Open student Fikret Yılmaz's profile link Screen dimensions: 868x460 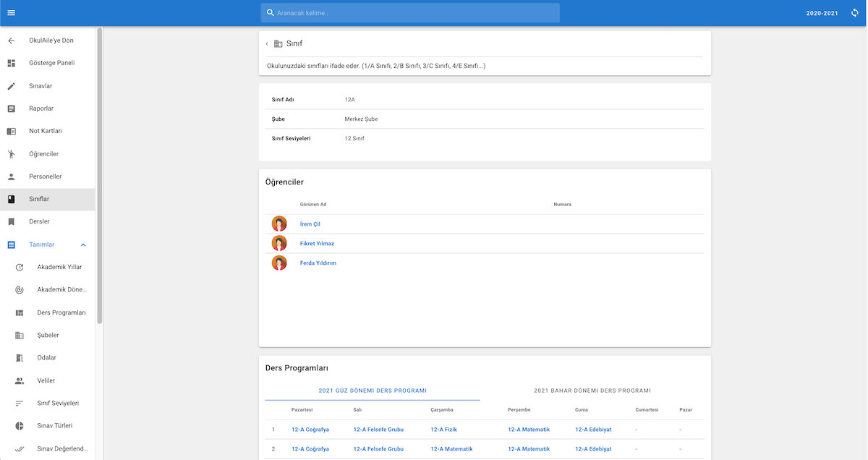coord(317,244)
